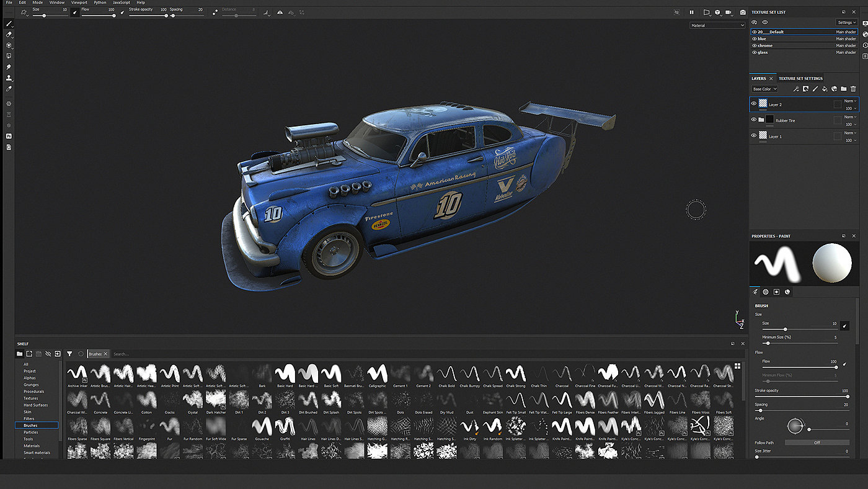Screen dimensions: 868x489
Task: Select Smart materials in shelf categories
Action: pyautogui.click(x=37, y=452)
